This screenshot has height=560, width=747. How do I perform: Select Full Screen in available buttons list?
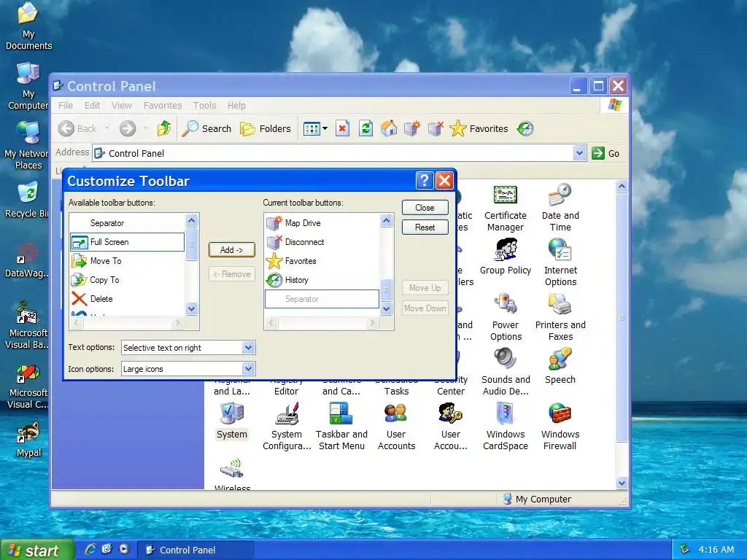pos(127,242)
